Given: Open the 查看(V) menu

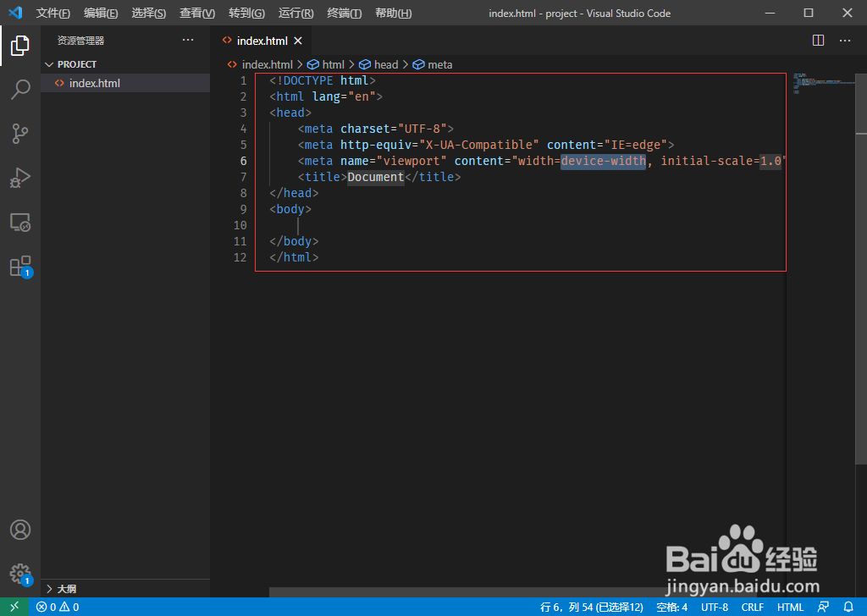Looking at the screenshot, I should click(x=196, y=13).
